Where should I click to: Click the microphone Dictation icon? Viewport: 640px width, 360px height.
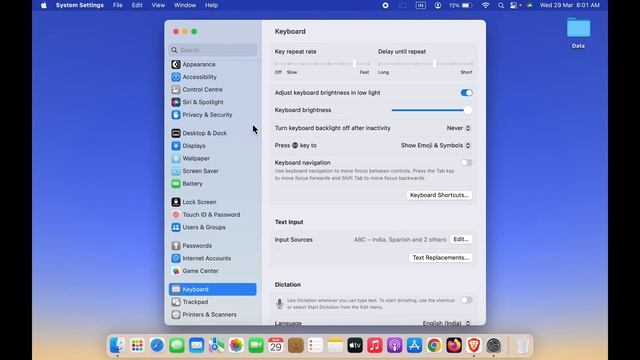click(x=280, y=304)
